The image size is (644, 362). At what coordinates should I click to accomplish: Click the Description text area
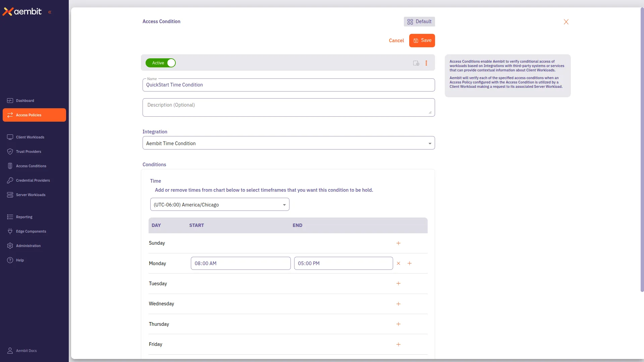(x=289, y=107)
